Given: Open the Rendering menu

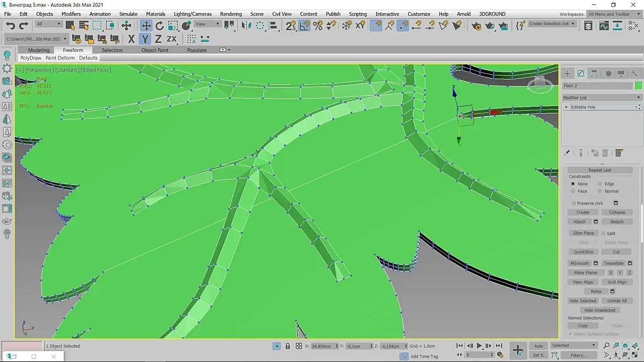Looking at the screenshot, I should [x=231, y=14].
